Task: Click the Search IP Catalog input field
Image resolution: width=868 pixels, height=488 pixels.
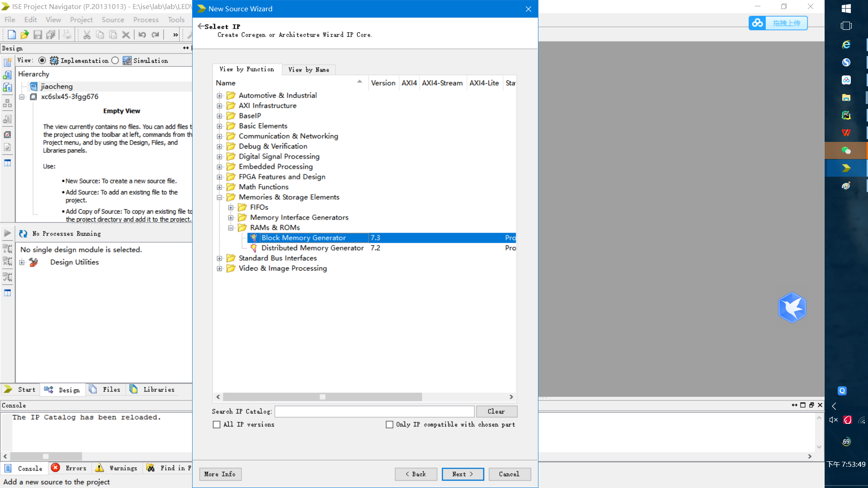Action: tap(374, 411)
